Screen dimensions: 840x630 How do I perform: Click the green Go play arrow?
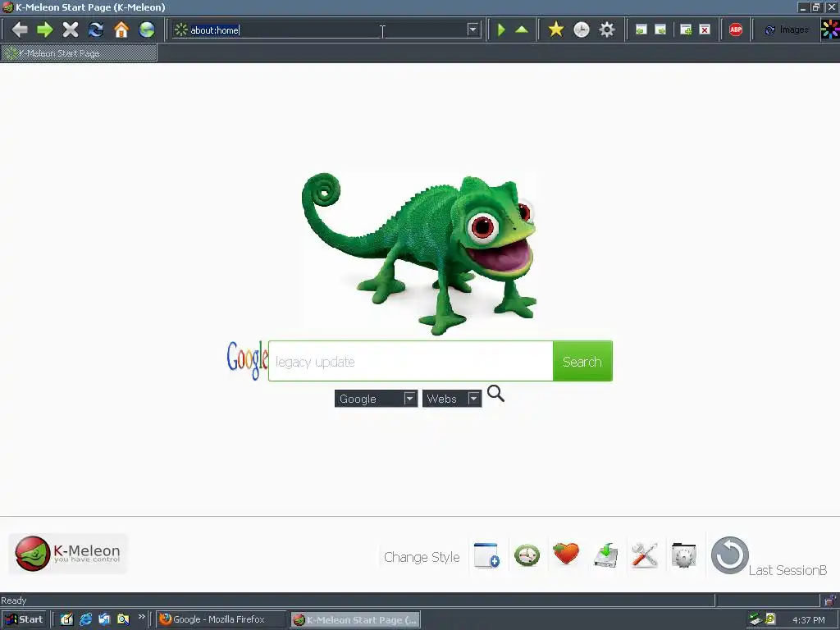coord(501,30)
